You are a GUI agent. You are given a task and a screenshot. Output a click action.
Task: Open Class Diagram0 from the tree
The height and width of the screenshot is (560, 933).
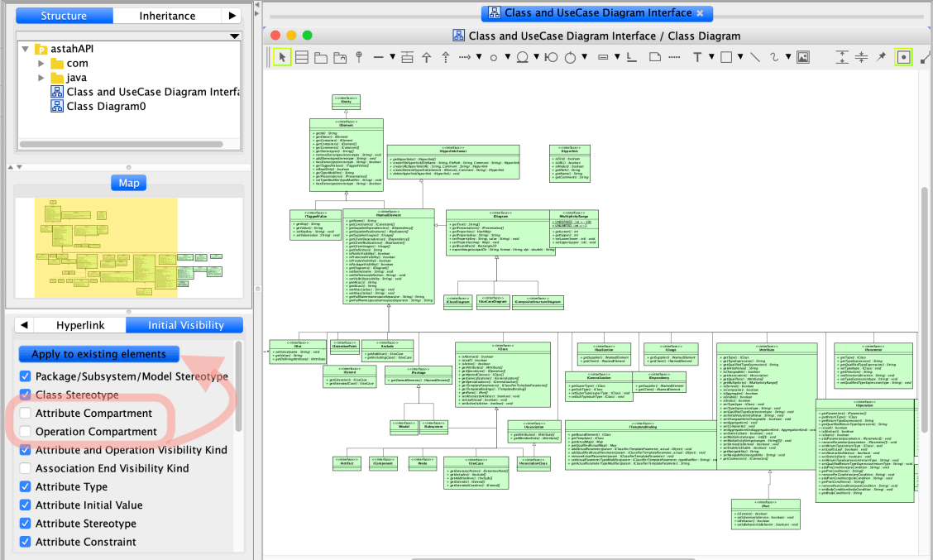pos(106,106)
